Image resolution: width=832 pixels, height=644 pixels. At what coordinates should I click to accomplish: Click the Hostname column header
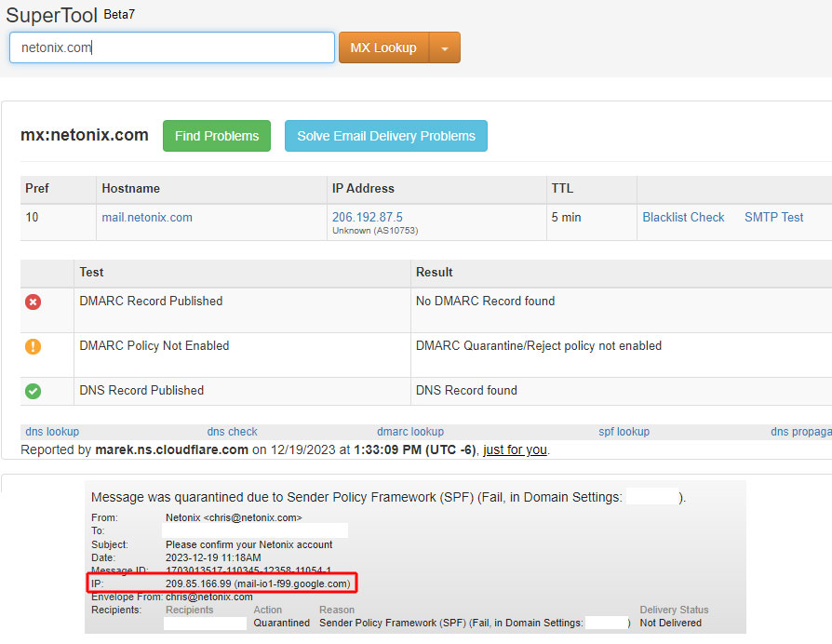131,188
